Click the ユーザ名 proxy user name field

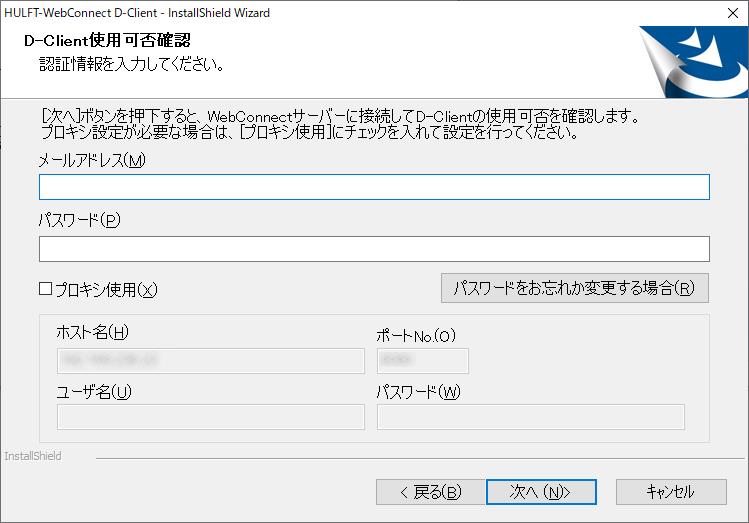pos(211,417)
